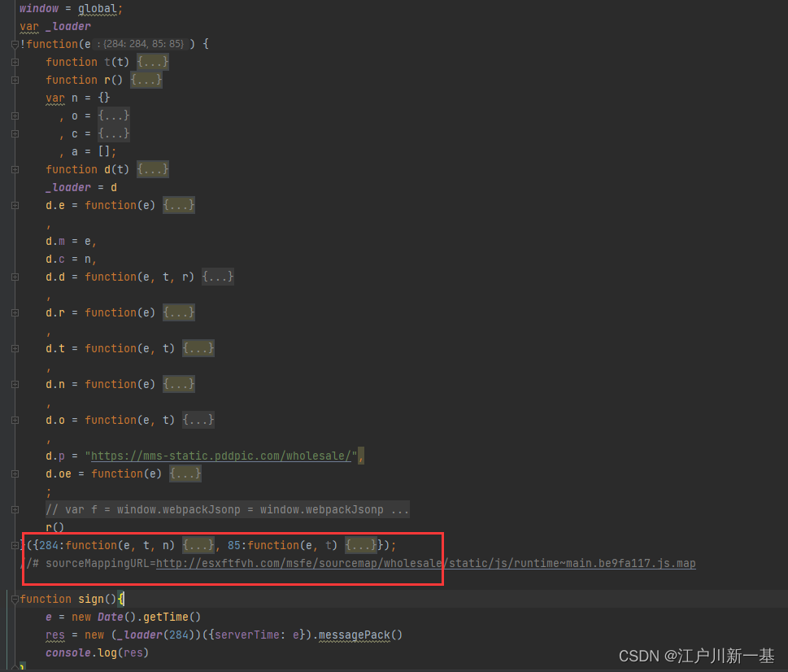Expand d.d function via its gutter fold icon
The width and height of the screenshot is (788, 672).
coord(15,277)
